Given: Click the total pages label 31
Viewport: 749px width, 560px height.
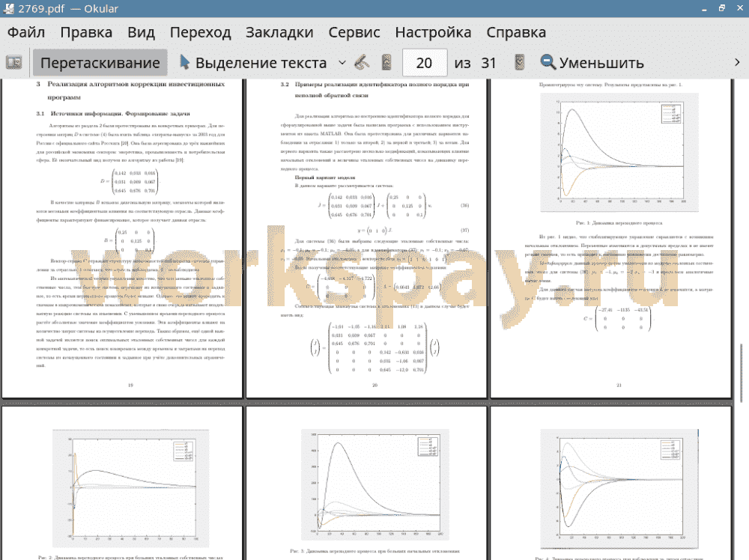Looking at the screenshot, I should point(488,63).
